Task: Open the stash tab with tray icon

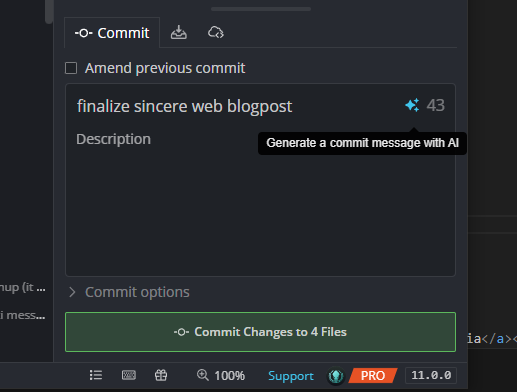Action: click(179, 32)
